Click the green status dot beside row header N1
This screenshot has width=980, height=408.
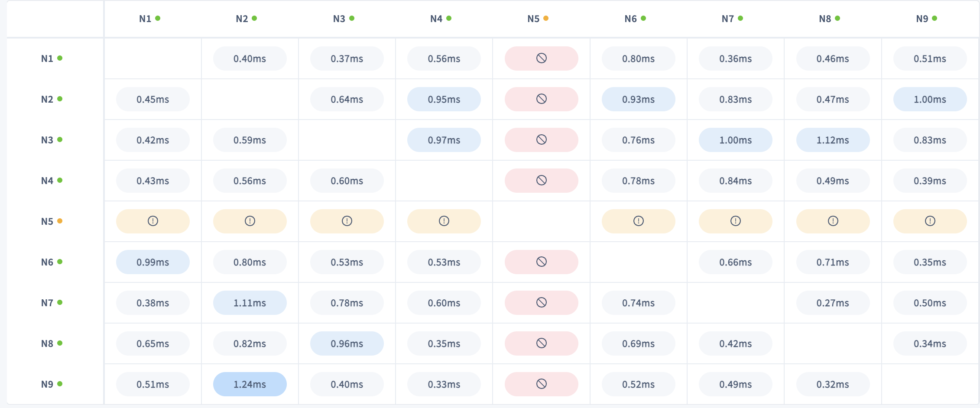click(x=60, y=58)
